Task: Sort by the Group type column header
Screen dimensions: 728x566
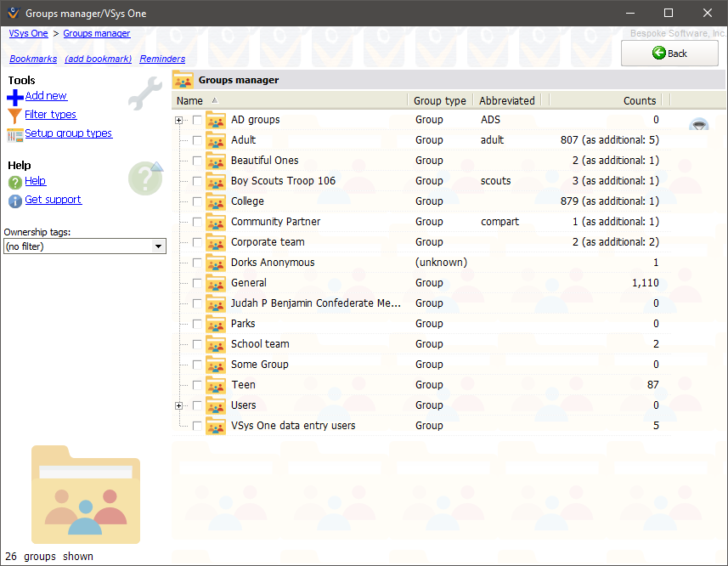Action: pyautogui.click(x=439, y=100)
